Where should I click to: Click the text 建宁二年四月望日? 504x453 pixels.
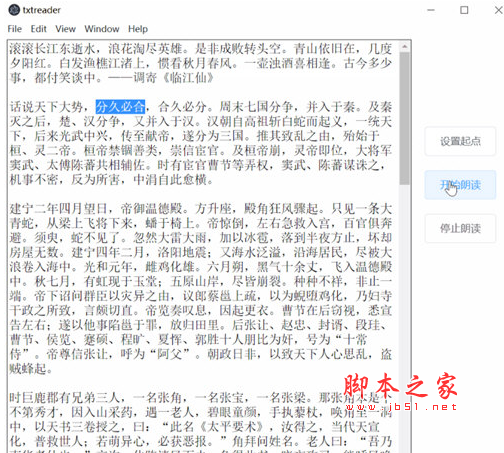coord(58,209)
